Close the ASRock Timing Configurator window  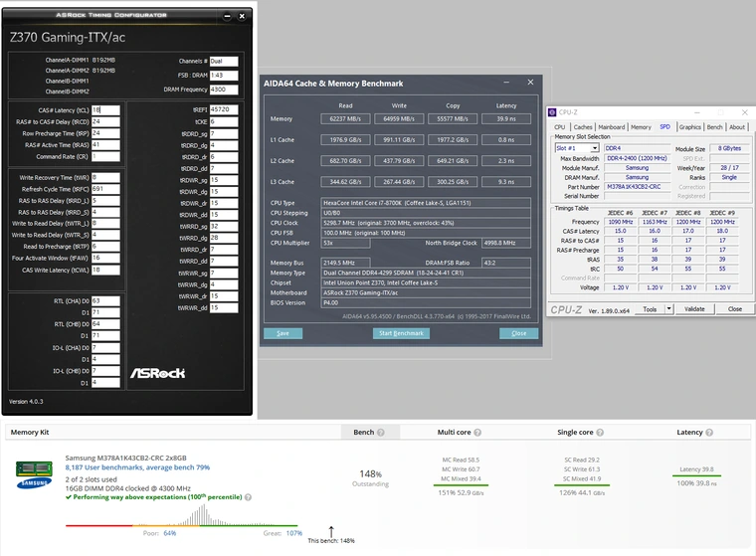click(242, 16)
